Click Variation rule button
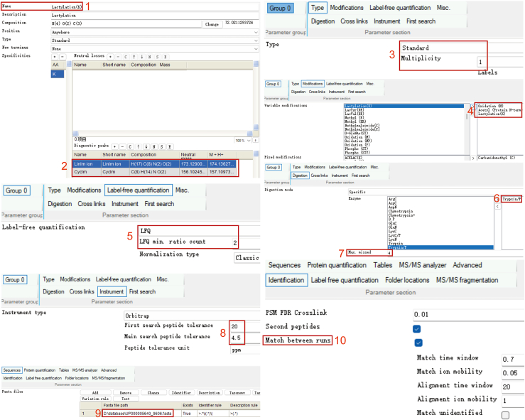This screenshot has height=420, width=525. coord(95,399)
